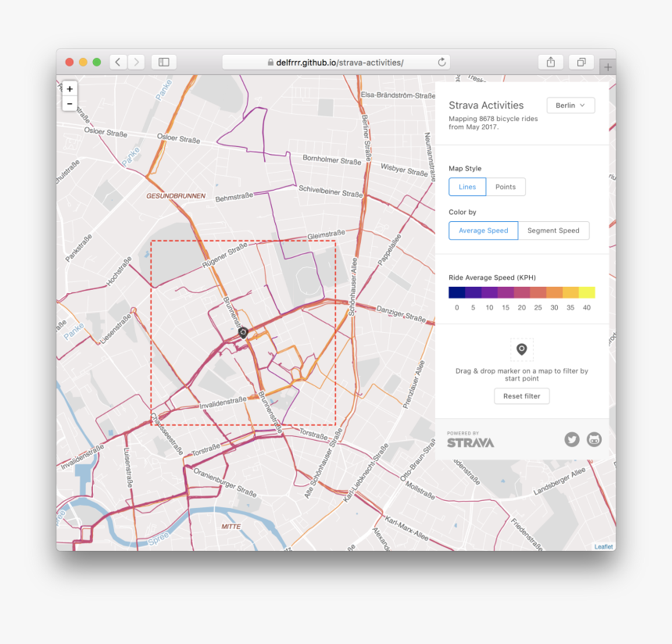The height and width of the screenshot is (644, 672).
Task: Open the Berlin city dropdown
Action: coord(570,106)
